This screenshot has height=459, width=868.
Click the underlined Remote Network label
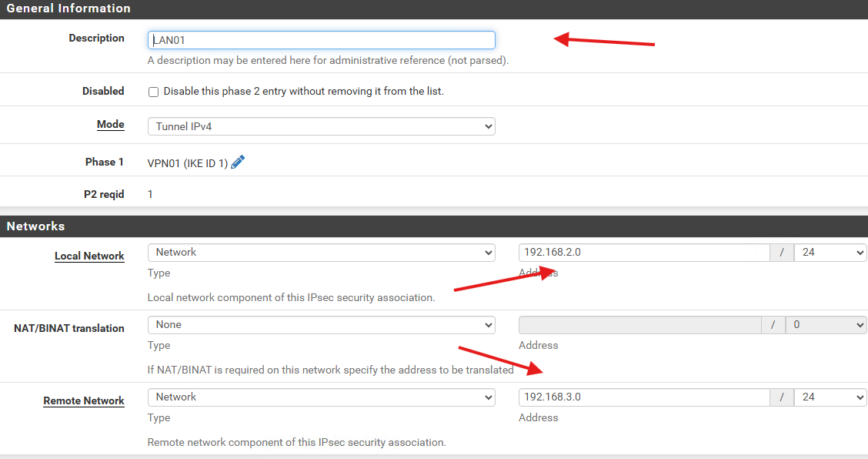(x=84, y=400)
